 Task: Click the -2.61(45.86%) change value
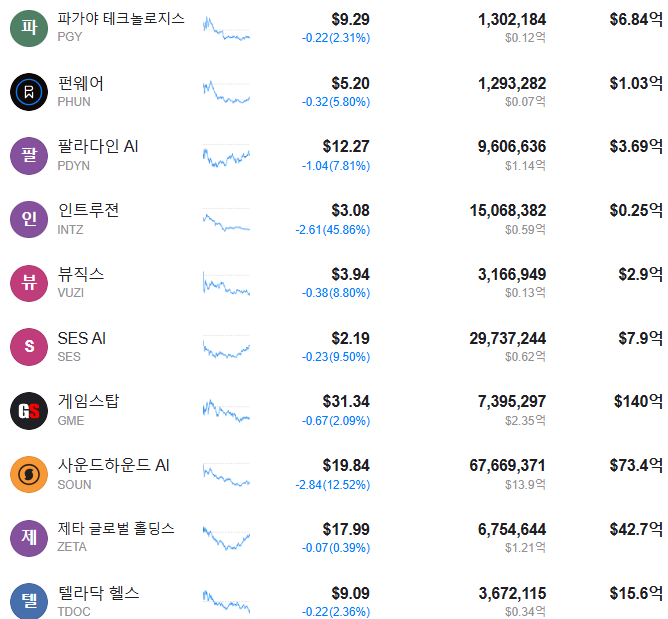[x=333, y=230]
